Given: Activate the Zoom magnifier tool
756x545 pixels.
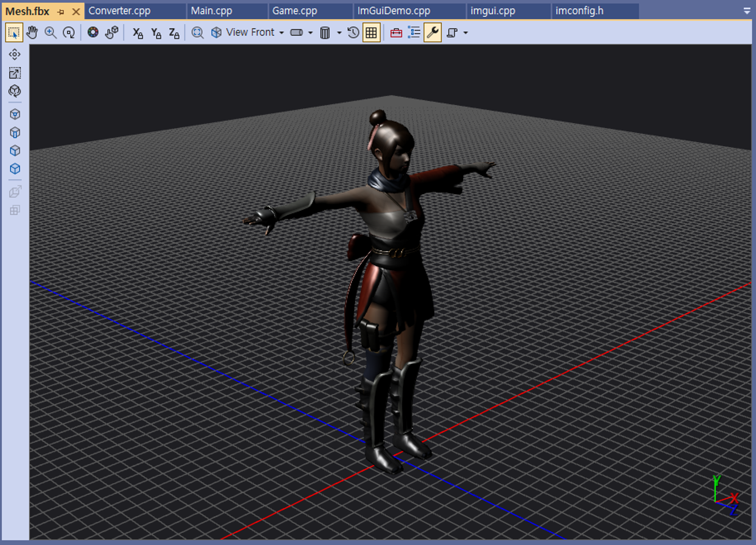Looking at the screenshot, I should [50, 33].
